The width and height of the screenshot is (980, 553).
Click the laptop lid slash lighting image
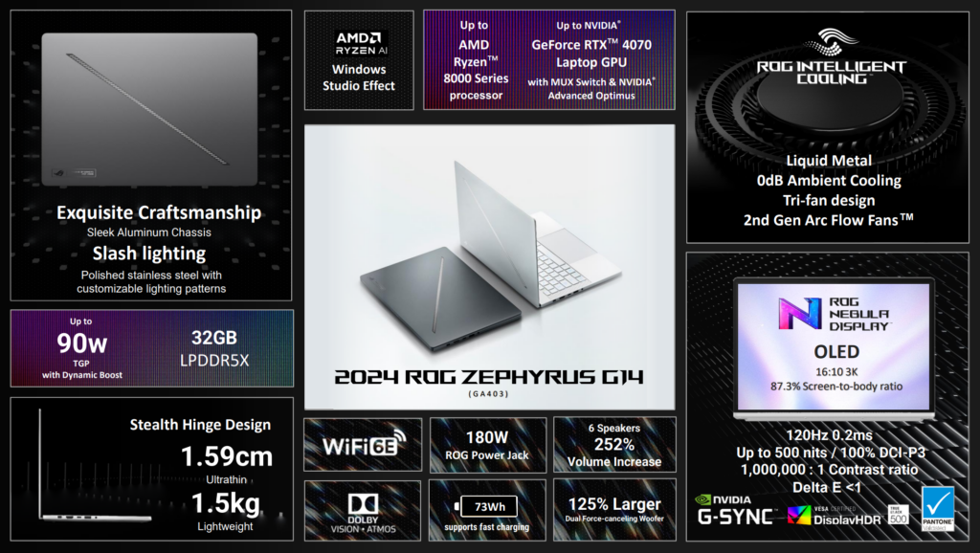[149, 109]
